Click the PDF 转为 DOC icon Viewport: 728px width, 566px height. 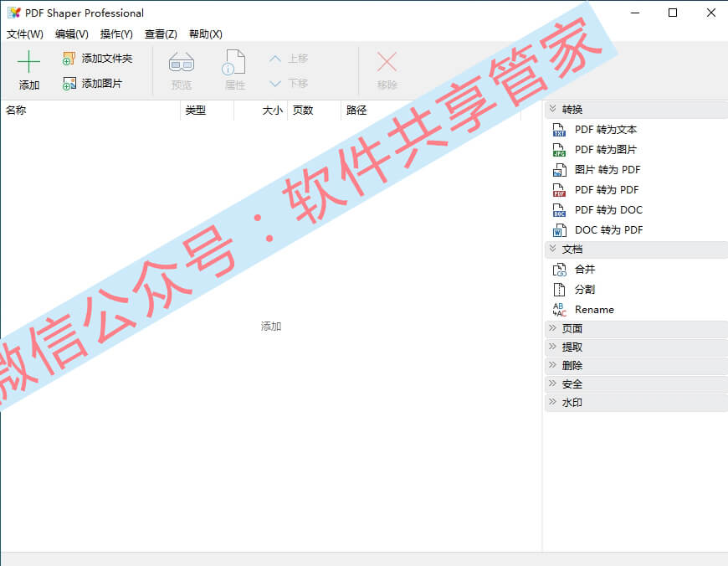559,210
